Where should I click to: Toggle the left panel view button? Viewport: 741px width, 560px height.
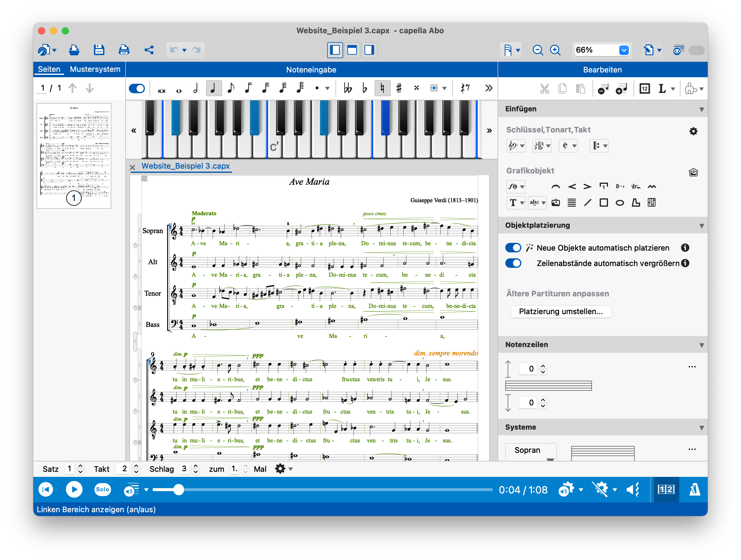335,50
